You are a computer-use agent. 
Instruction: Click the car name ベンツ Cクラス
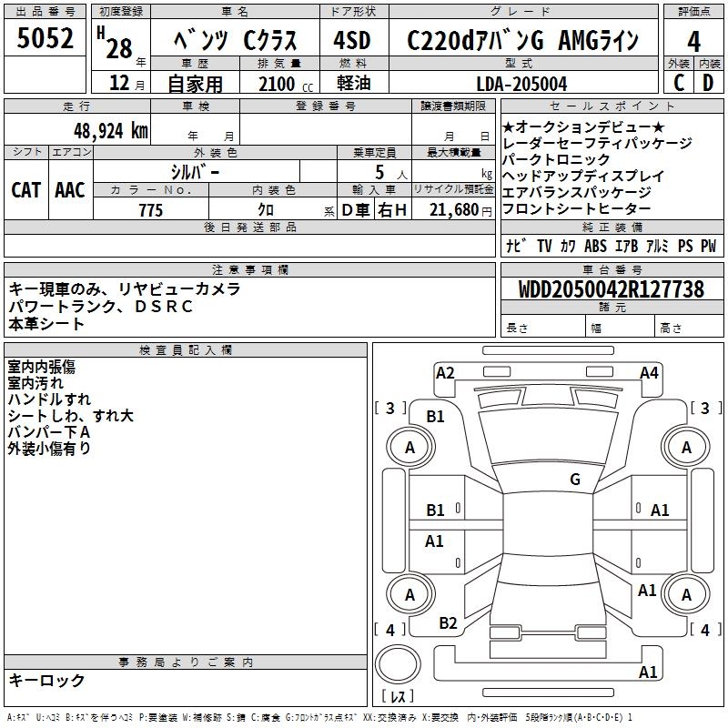pos(235,40)
